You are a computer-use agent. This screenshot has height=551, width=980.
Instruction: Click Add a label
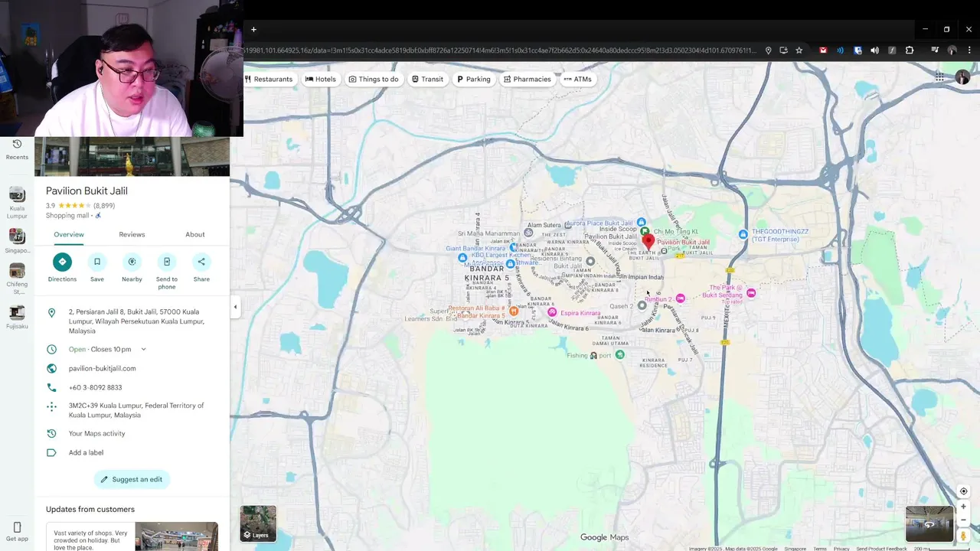[86, 452]
